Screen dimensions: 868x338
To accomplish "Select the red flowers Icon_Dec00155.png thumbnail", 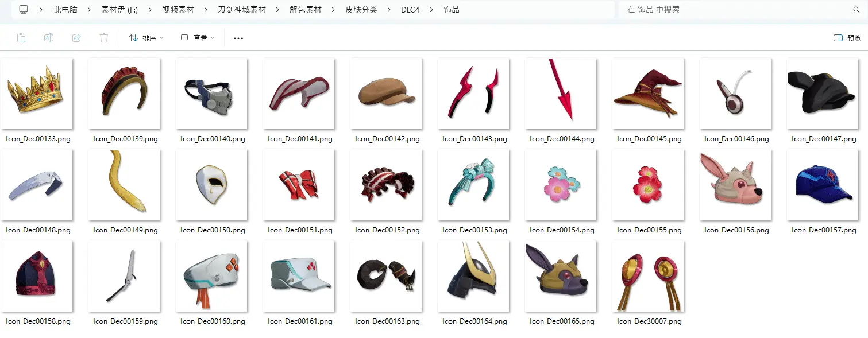I will point(648,185).
